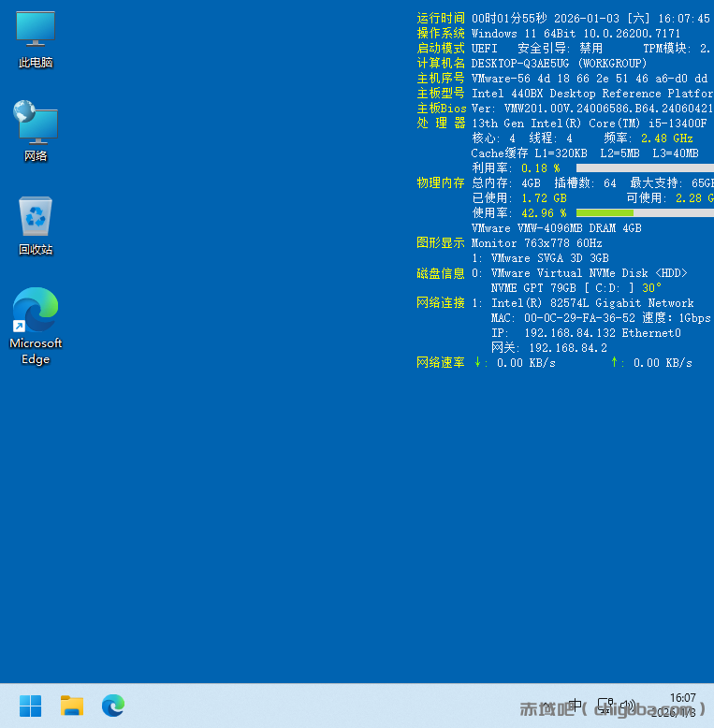The image size is (714, 728).
Task: Click the Cache缓存 L1=320KB line
Action: (x=585, y=153)
